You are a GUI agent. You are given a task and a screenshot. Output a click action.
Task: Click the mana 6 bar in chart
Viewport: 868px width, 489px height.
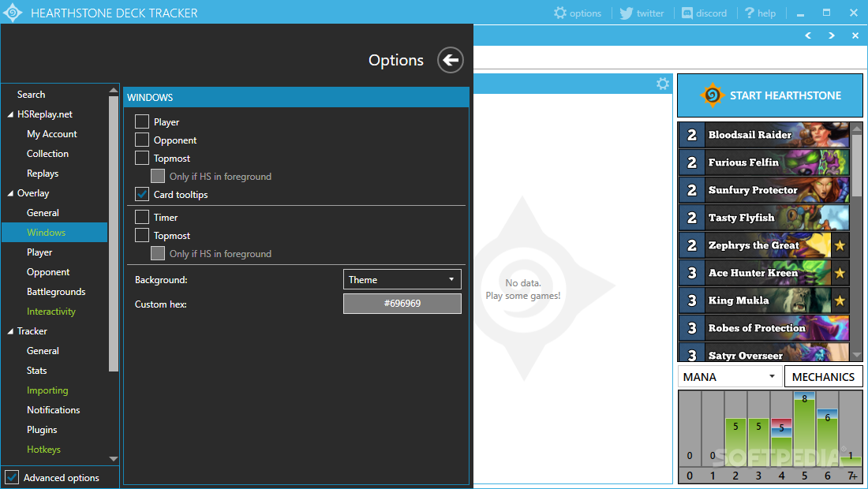pyautogui.click(x=827, y=438)
